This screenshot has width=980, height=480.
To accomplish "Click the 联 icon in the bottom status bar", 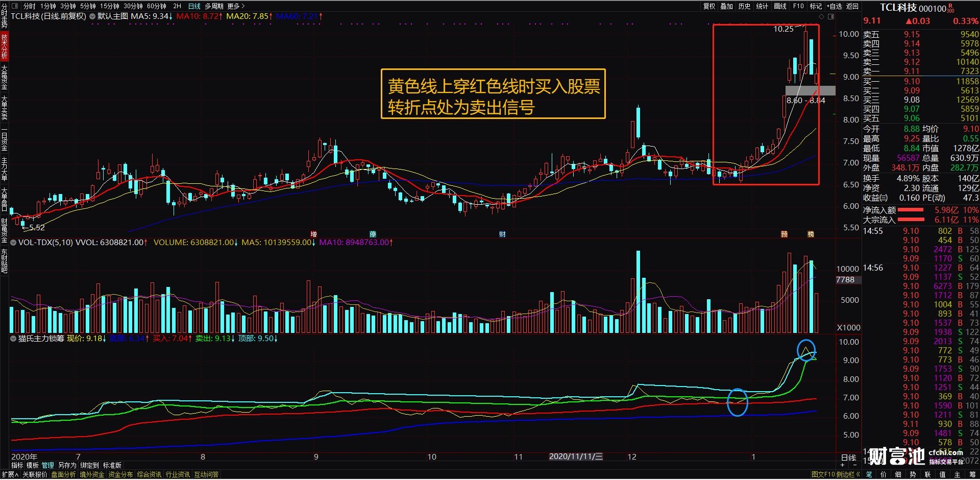I will pyautogui.click(x=927, y=475).
